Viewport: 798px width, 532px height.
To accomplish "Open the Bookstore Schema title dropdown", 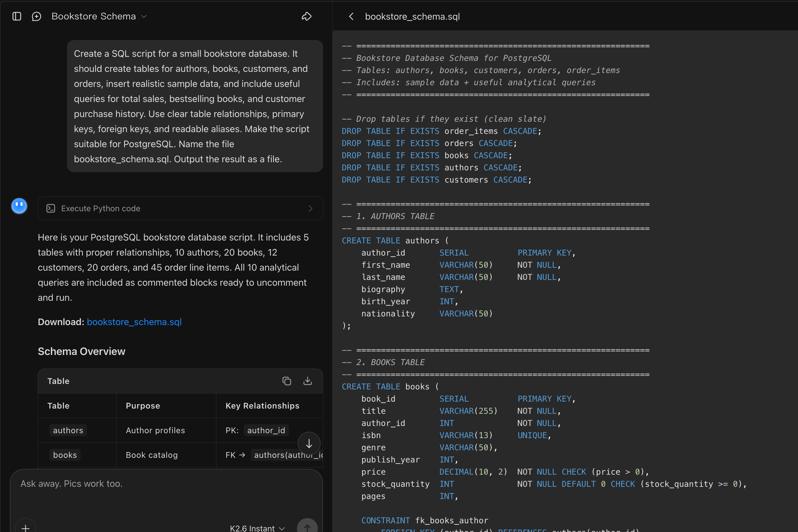I will 99,16.
